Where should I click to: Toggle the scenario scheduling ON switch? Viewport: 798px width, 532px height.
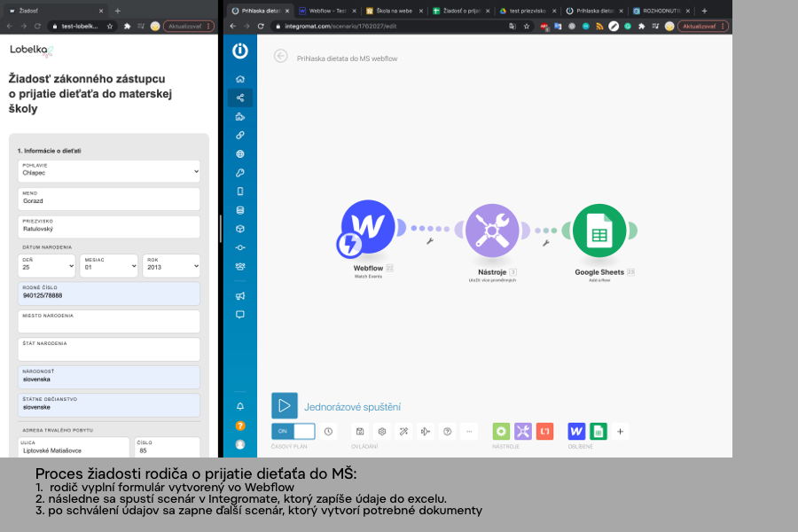(293, 432)
